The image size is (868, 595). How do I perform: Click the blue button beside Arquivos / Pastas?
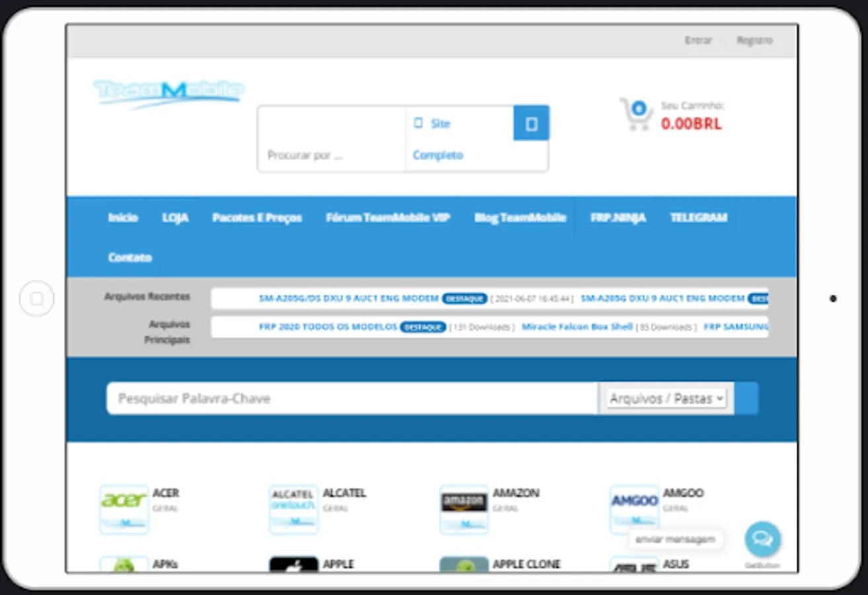point(746,399)
